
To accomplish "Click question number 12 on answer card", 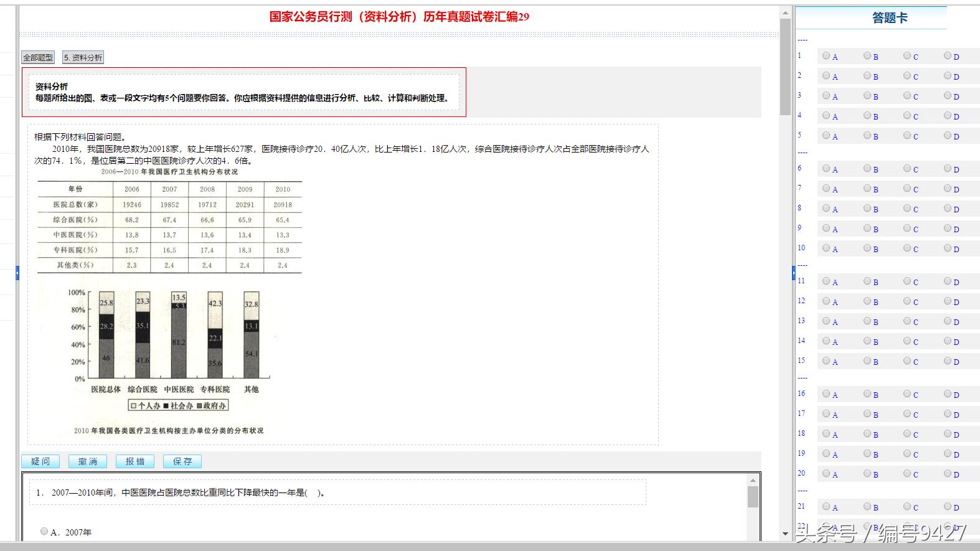I will 801,301.
